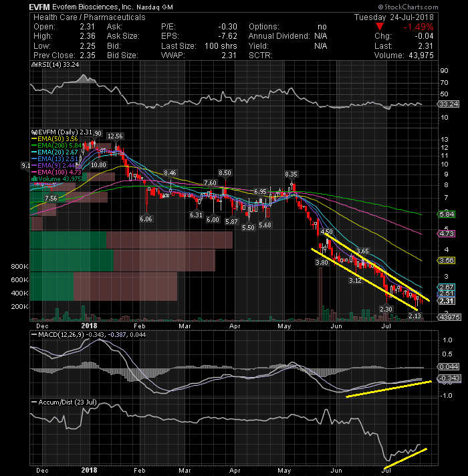The width and height of the screenshot is (468, 476).
Task: Click the 8.50 price annotation
Action: click(225, 172)
